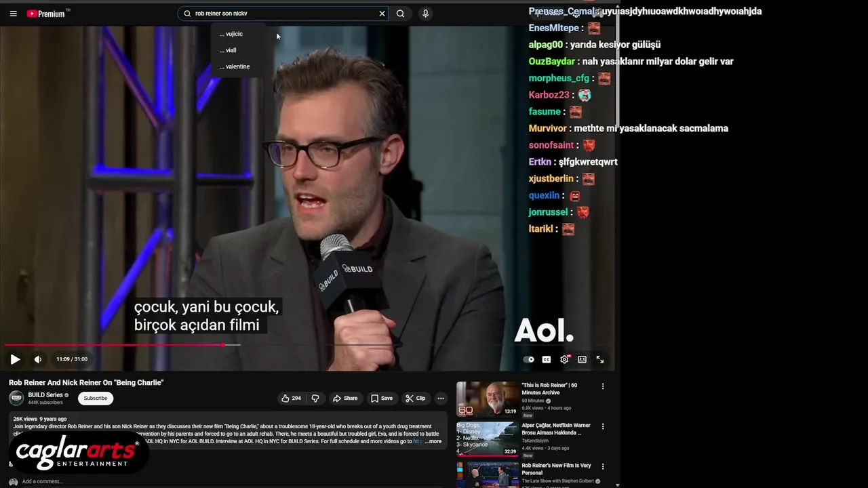Image resolution: width=868 pixels, height=488 pixels.
Task: Click chat username 'morpheus_cfg'
Action: [559, 79]
